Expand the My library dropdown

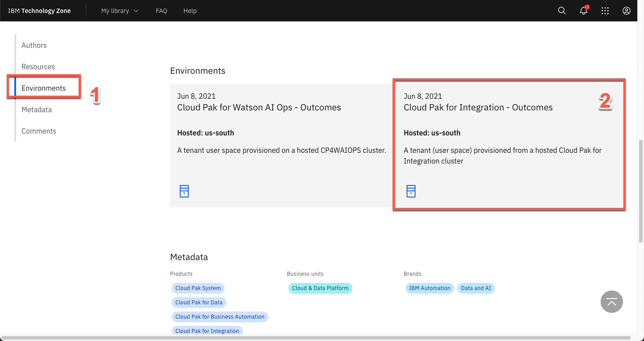[x=119, y=10]
